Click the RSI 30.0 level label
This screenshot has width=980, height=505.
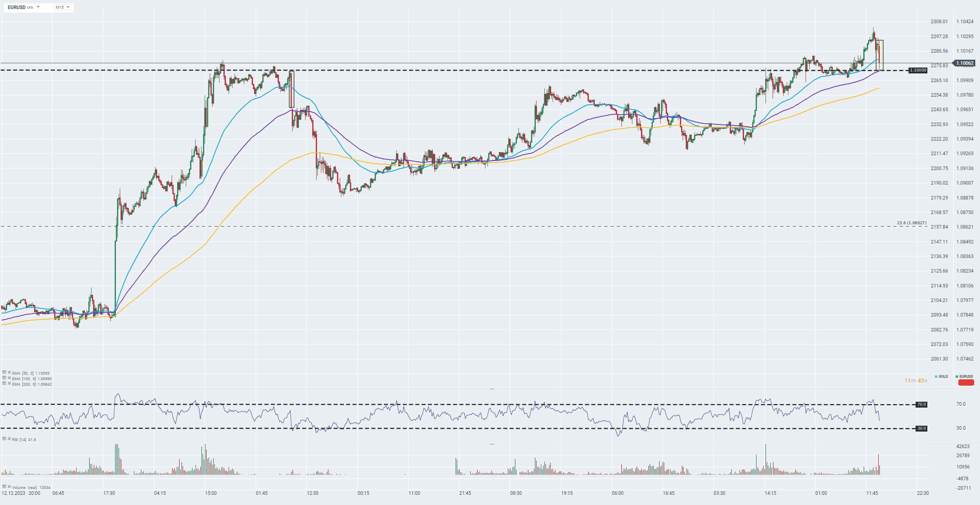pos(921,428)
